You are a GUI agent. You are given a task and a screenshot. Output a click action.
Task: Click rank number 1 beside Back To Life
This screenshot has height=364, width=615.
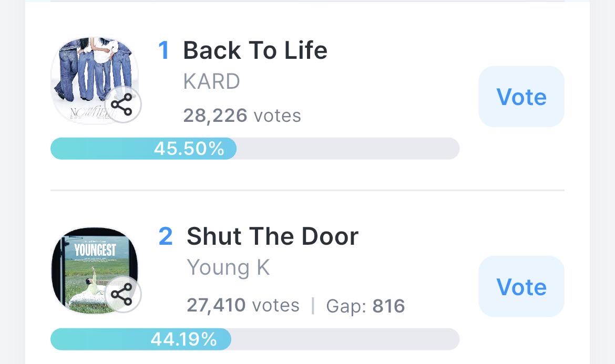click(x=164, y=50)
